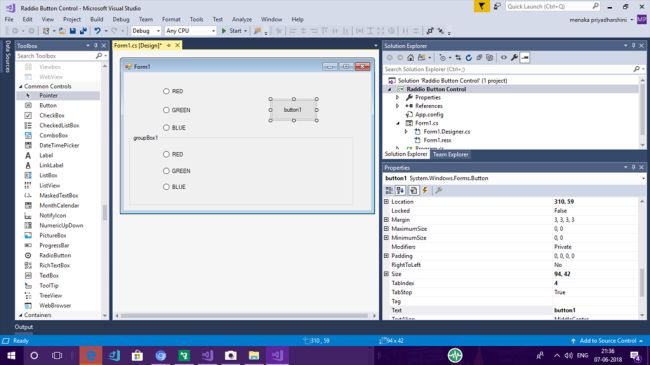Open the Data Sources side tab
650x365 pixels.
click(x=7, y=56)
